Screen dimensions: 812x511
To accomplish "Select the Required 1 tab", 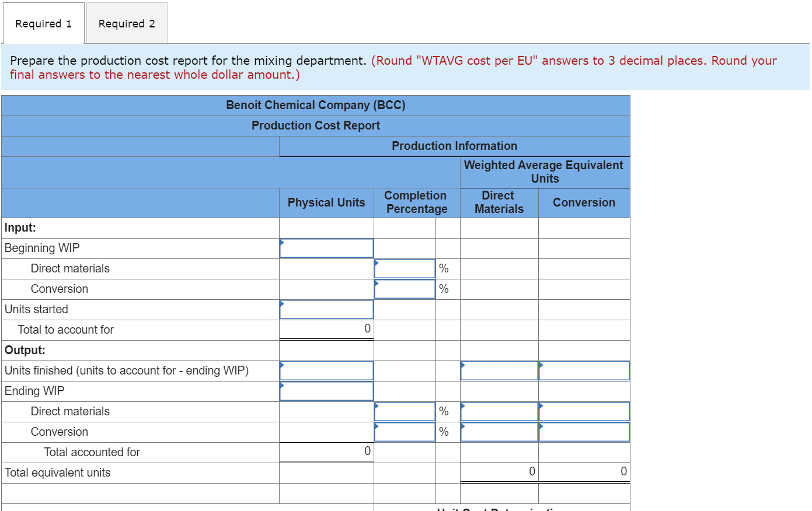I will (x=42, y=23).
